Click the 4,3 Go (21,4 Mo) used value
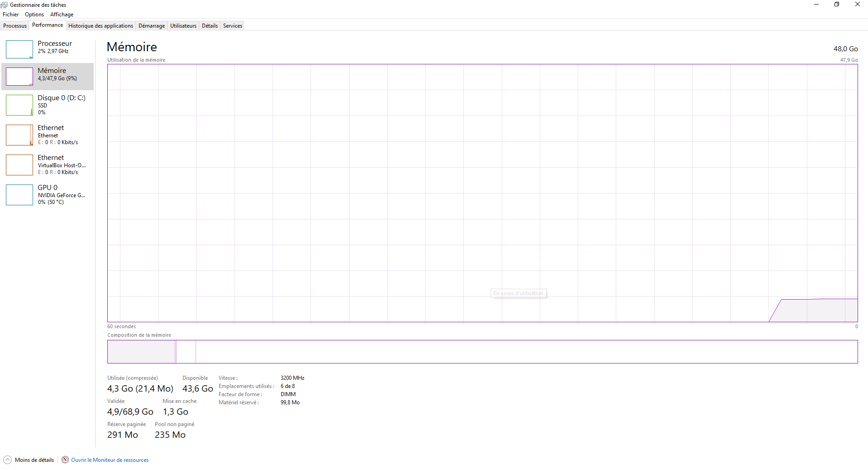The width and height of the screenshot is (868, 470). tap(140, 389)
